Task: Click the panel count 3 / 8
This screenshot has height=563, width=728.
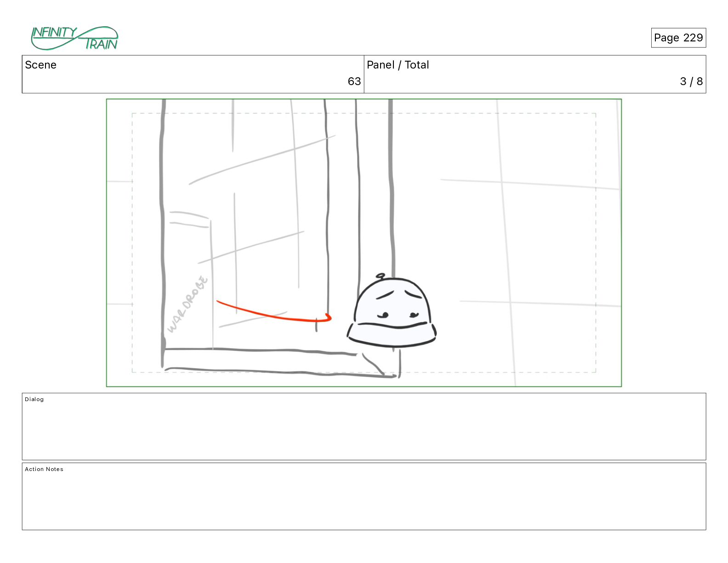Action: (x=691, y=81)
